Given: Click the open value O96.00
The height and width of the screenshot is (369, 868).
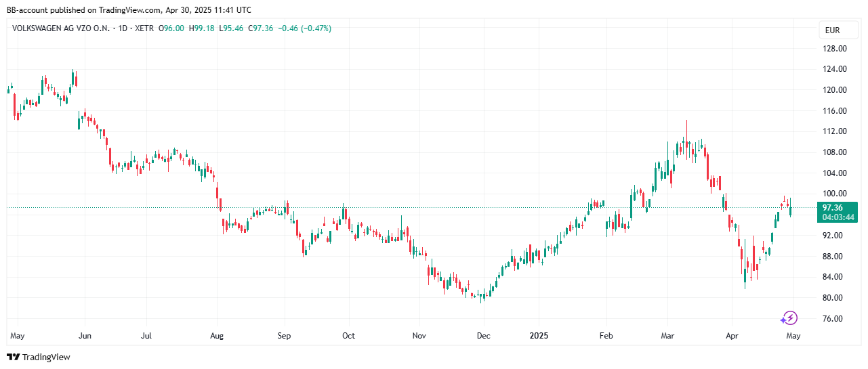Looking at the screenshot, I should click(171, 28).
